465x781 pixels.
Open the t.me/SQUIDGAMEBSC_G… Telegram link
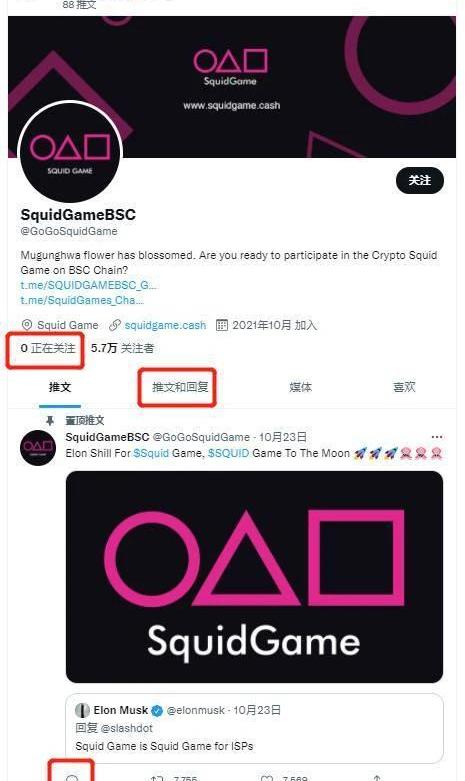pos(89,285)
